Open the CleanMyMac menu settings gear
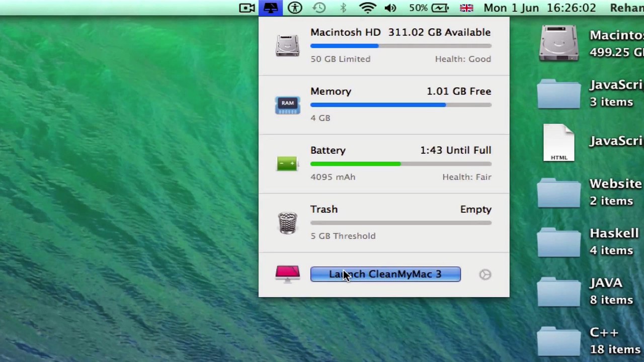644x362 pixels. pos(485,274)
